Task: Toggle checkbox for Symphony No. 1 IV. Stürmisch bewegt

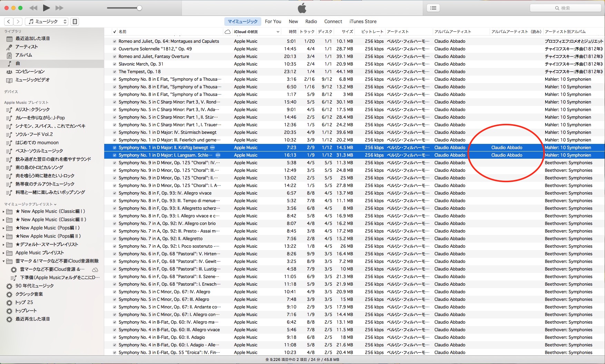Action: 115,132
